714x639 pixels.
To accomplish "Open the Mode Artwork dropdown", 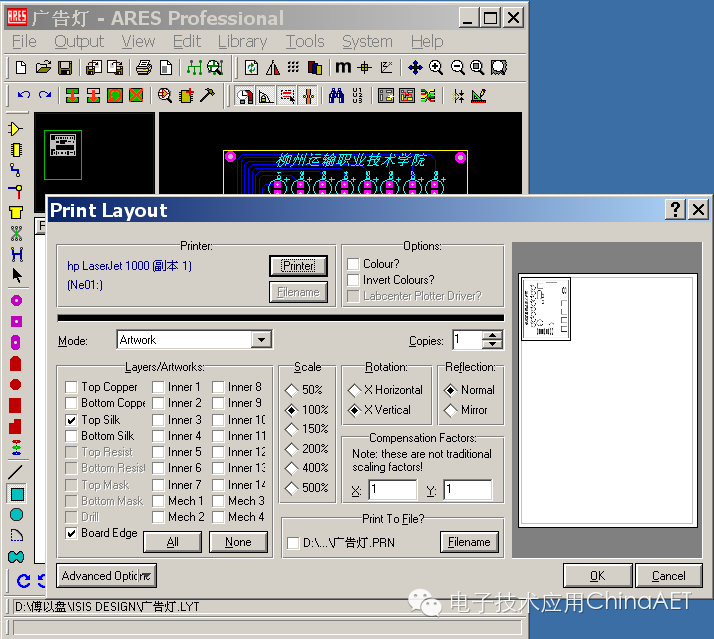I will coord(261,340).
